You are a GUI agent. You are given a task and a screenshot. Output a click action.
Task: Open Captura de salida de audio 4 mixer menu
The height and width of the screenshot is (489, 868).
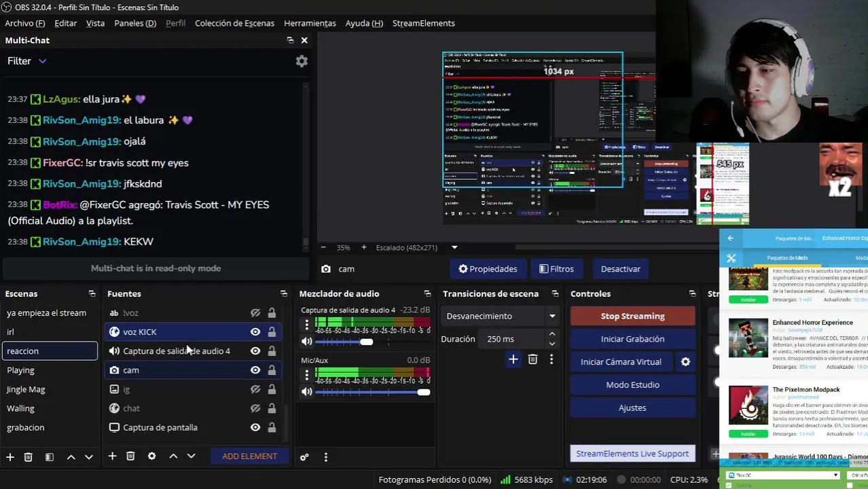(307, 324)
